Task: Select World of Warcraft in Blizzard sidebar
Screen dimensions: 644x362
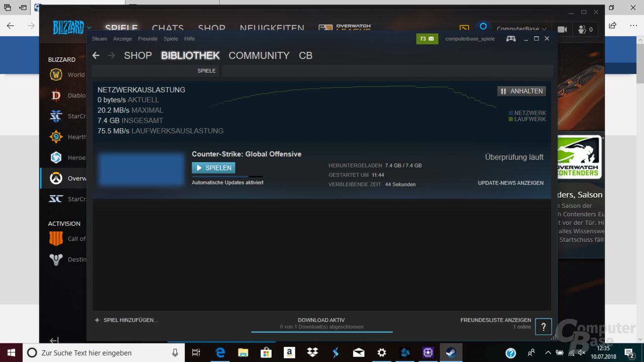Action: click(56, 75)
